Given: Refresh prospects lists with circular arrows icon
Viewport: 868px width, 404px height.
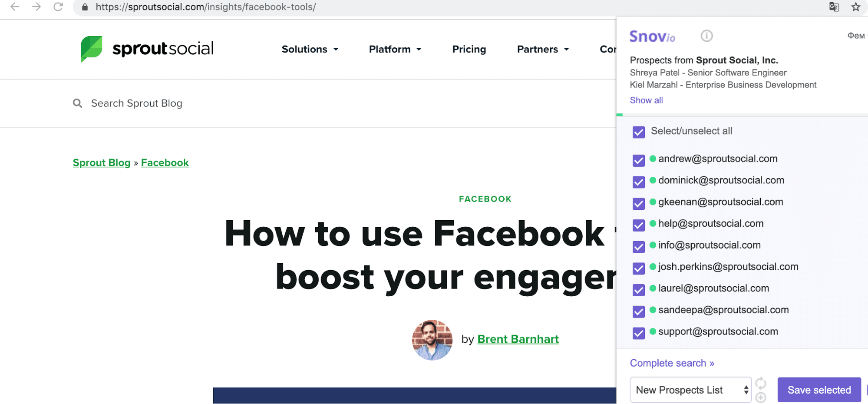Looking at the screenshot, I should coord(761,383).
